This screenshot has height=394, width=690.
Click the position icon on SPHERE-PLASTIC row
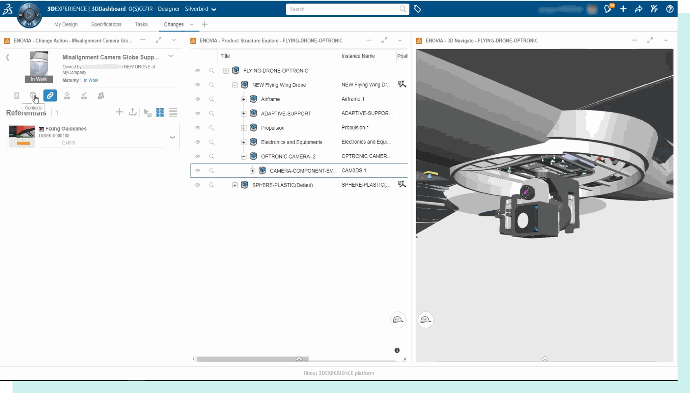pos(402,184)
